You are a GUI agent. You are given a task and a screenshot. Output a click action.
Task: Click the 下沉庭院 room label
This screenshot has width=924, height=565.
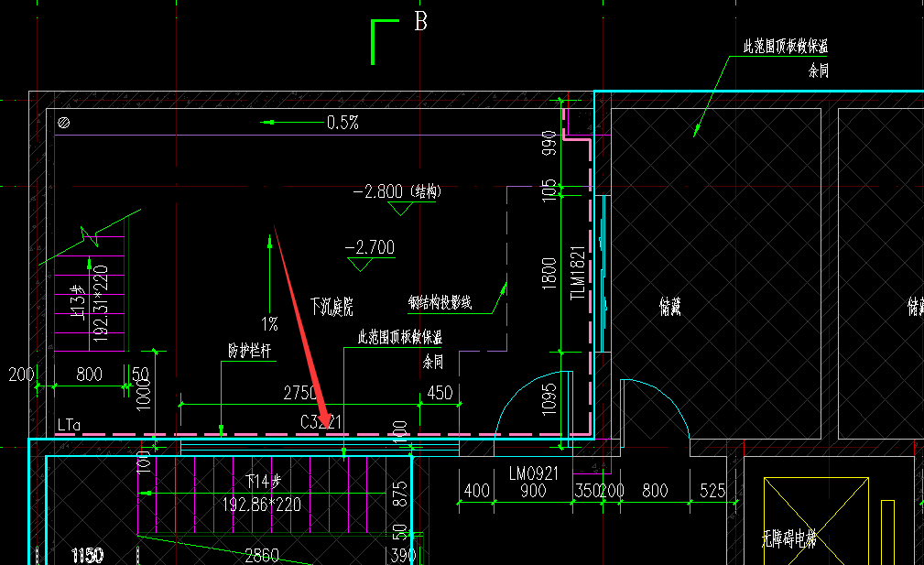coord(332,307)
